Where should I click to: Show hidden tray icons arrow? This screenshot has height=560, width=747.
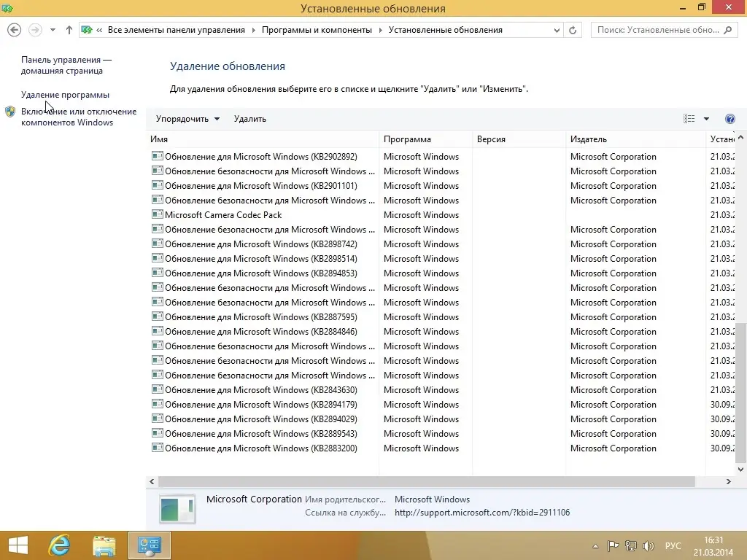tap(595, 546)
